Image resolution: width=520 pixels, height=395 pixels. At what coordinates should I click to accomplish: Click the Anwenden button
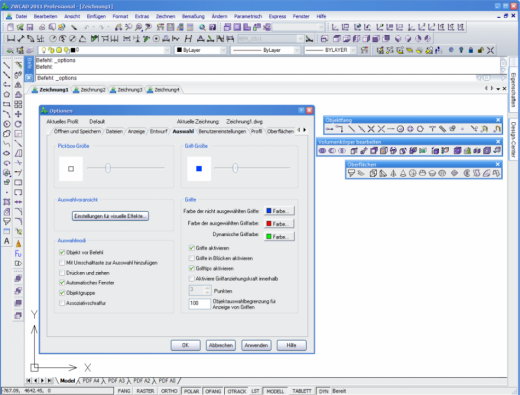pos(256,345)
